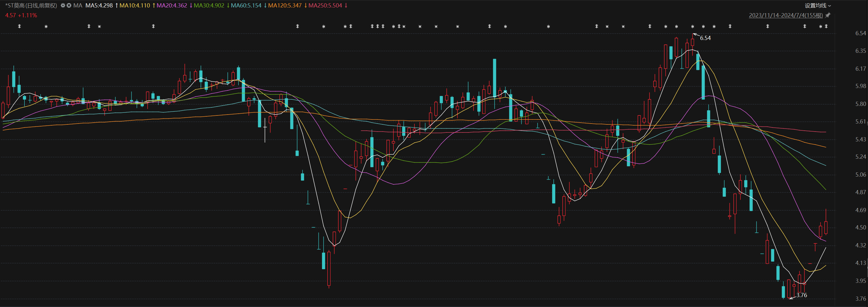Click the leftmost event marker icon above the chart
868x307 pixels.
(x=19, y=26)
